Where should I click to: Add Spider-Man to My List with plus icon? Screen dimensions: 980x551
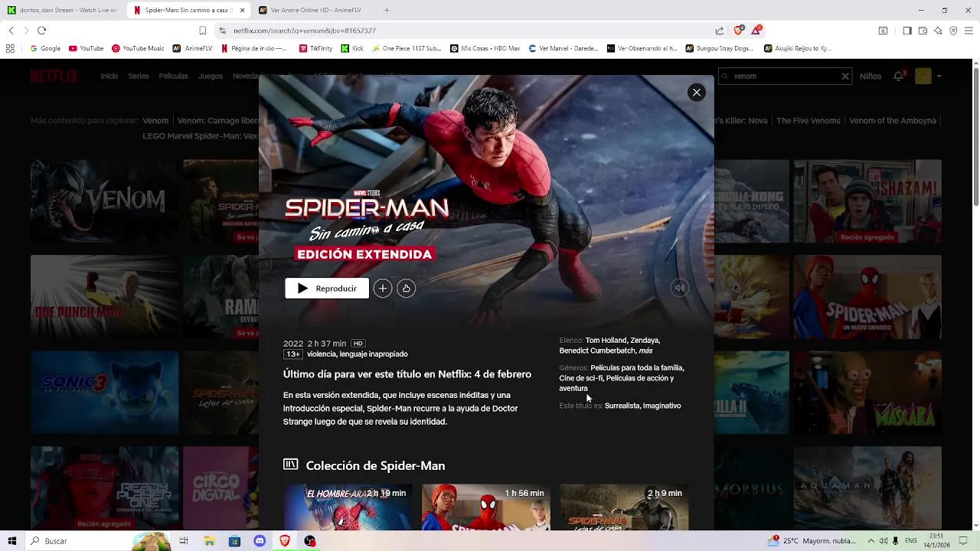pos(383,289)
